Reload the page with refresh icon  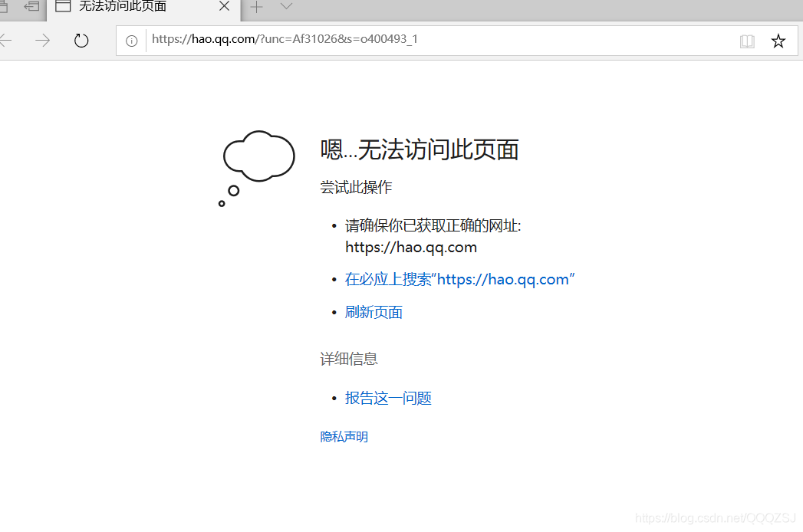click(x=81, y=40)
